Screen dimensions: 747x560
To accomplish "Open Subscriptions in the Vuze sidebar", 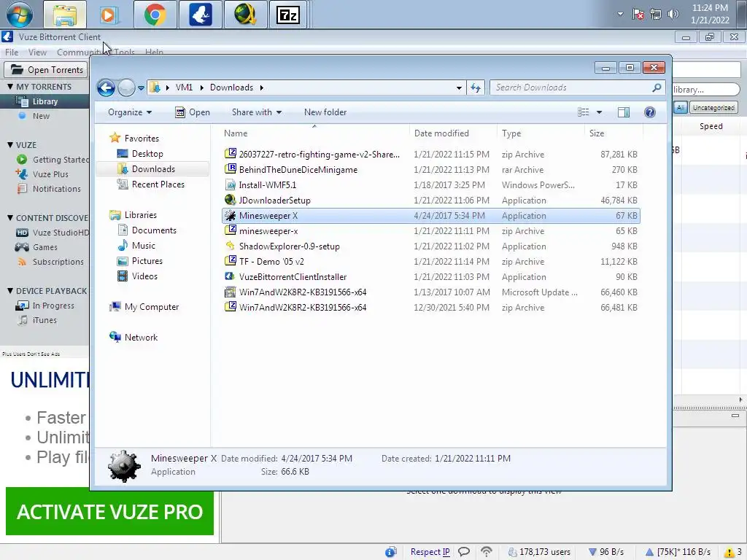I will tap(58, 262).
